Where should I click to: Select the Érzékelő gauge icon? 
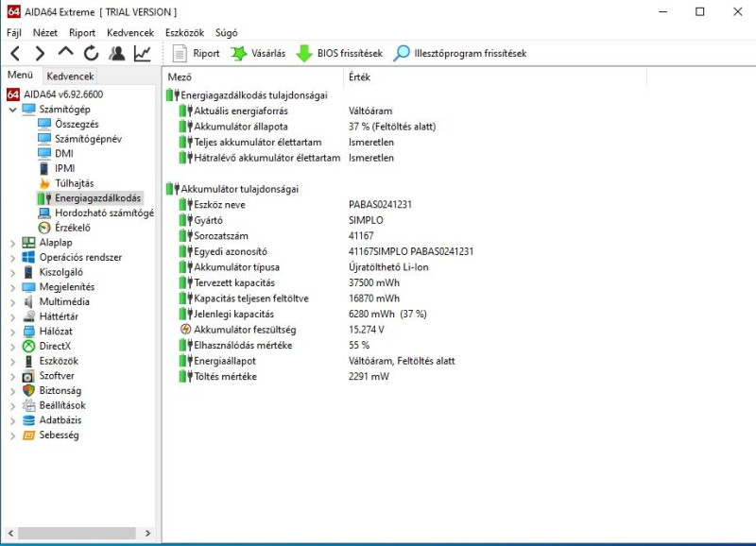[x=44, y=228]
